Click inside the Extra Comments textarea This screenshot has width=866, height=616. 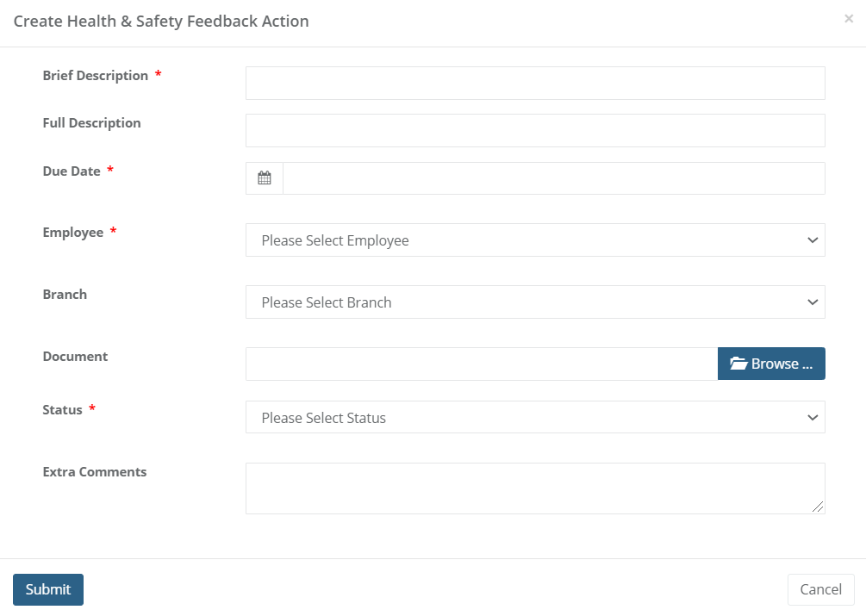click(x=534, y=488)
